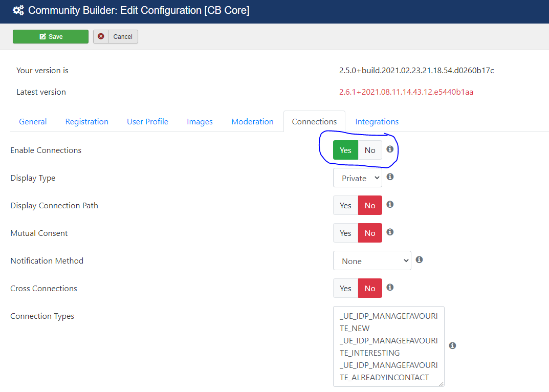Switch to the Integrations tab
Screen dimensions: 549x392
377,122
